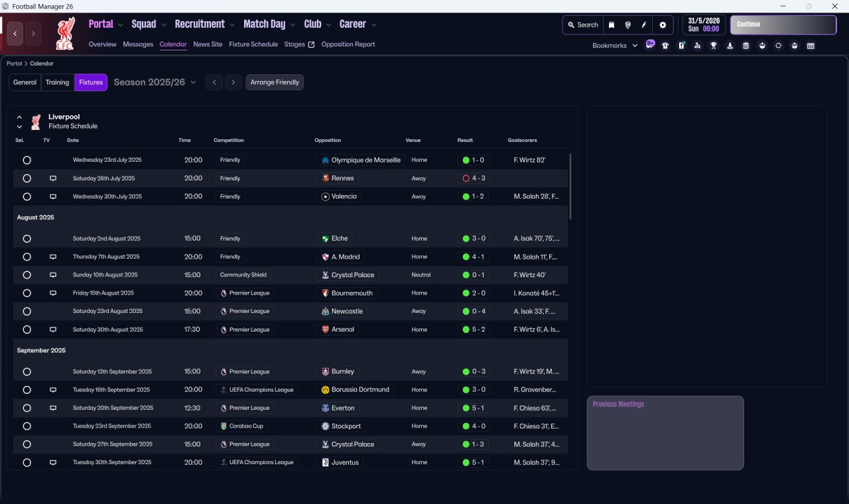Open the calendar grid icon in bookmarks bar
The image size is (849, 504).
(811, 46)
